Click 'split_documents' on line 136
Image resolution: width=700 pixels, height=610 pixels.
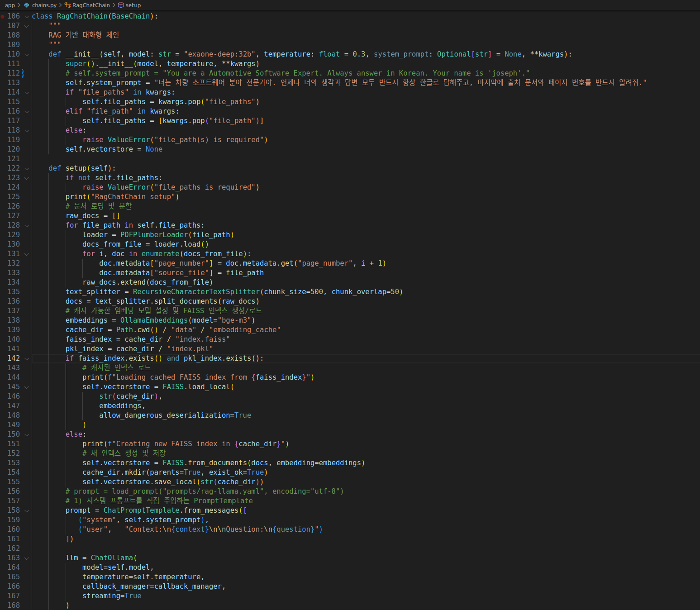click(x=186, y=301)
